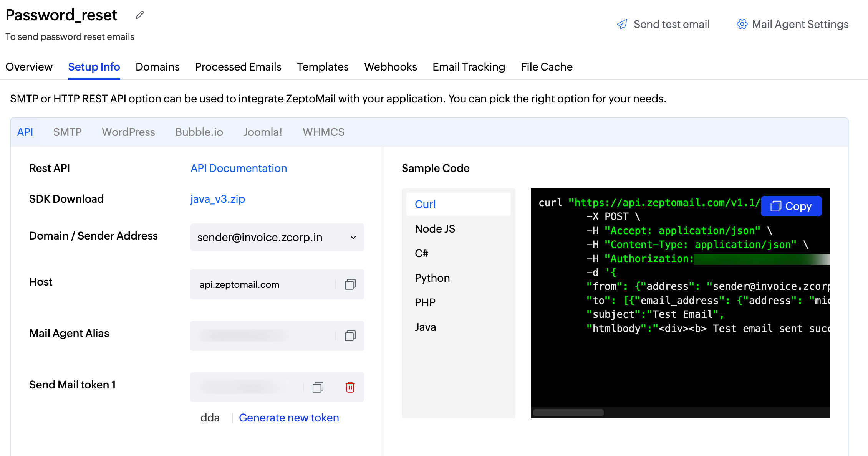The image size is (868, 456).
Task: Click the token label 'dda'
Action: point(210,418)
